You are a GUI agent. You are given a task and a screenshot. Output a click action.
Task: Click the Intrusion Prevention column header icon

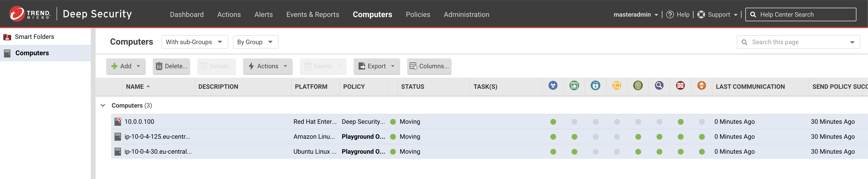tap(701, 85)
